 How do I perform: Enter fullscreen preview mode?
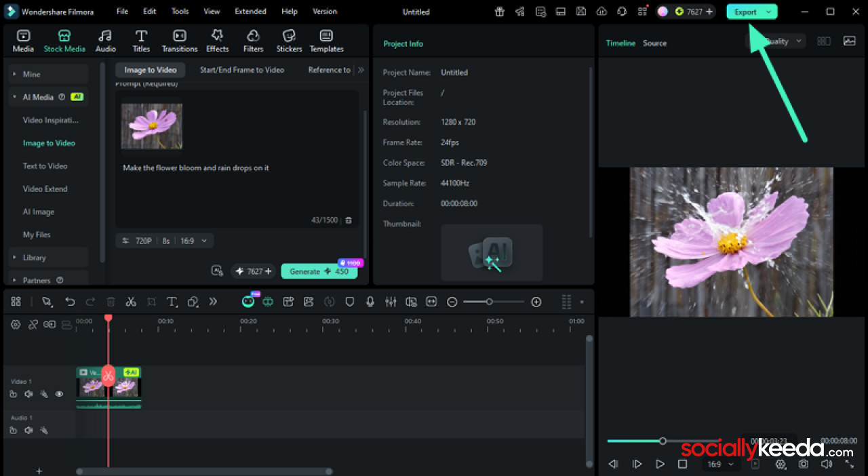click(850, 464)
